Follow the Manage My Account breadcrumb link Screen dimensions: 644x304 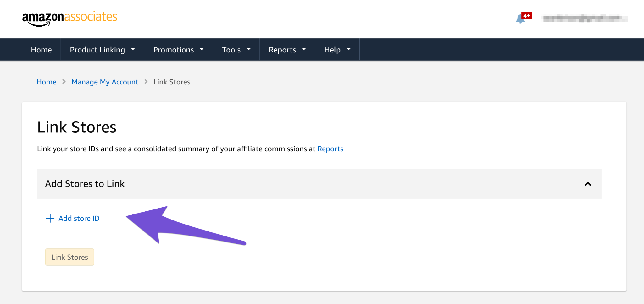[x=105, y=82]
